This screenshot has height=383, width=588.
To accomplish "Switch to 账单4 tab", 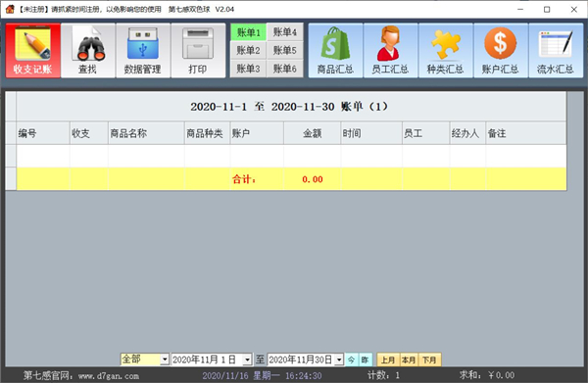I will 285,32.
